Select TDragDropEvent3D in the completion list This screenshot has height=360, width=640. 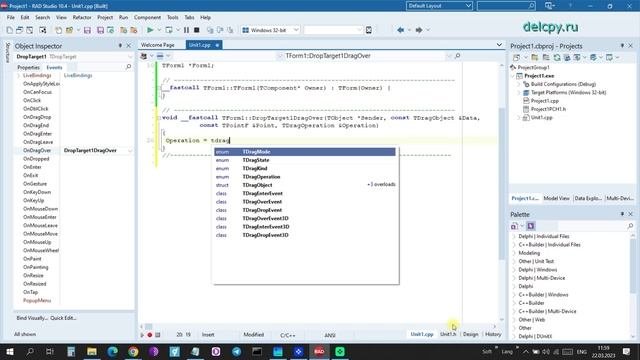[305, 235]
